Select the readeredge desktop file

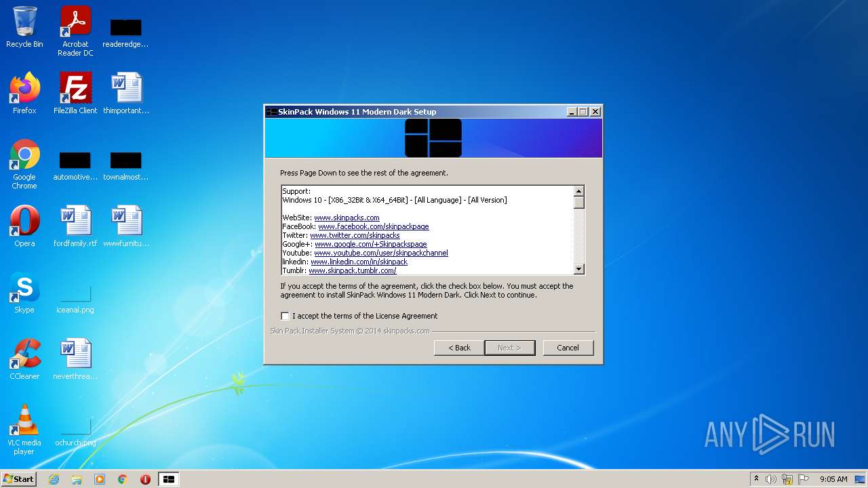coord(125,31)
